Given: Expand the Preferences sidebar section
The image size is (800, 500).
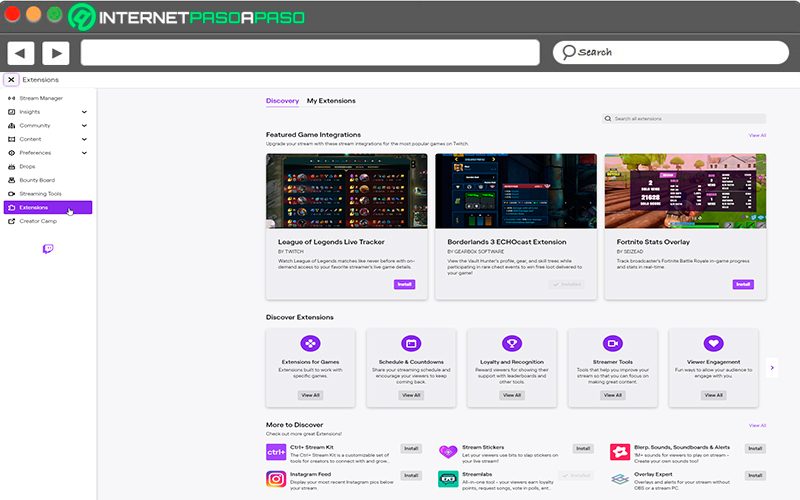Looking at the screenshot, I should coord(84,153).
